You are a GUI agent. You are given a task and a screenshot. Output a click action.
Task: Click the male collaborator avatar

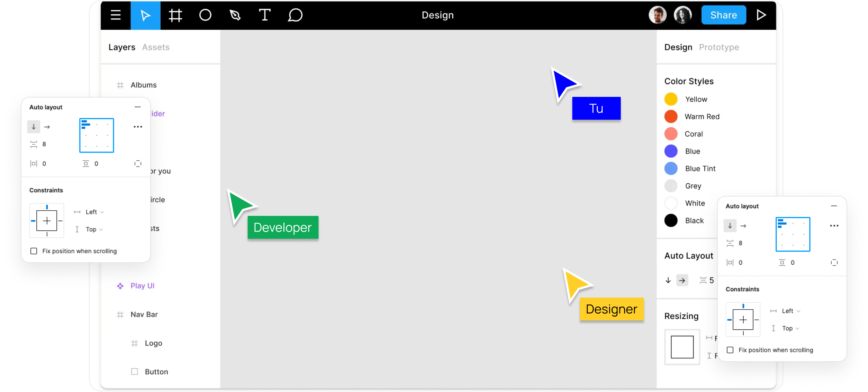[x=658, y=15]
